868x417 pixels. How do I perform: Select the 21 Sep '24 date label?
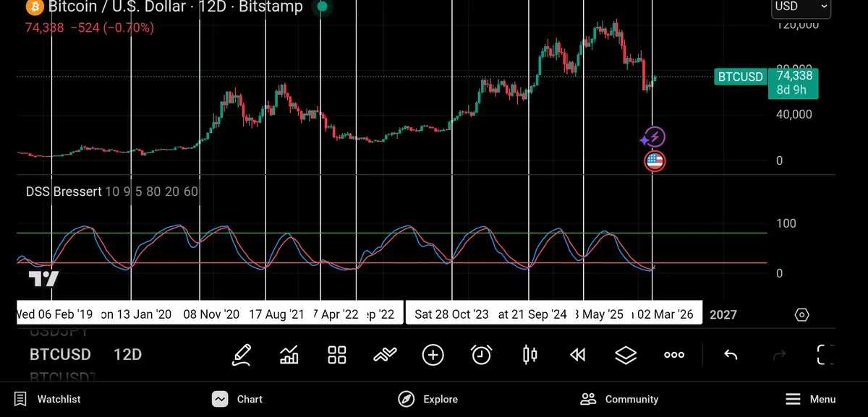click(532, 314)
